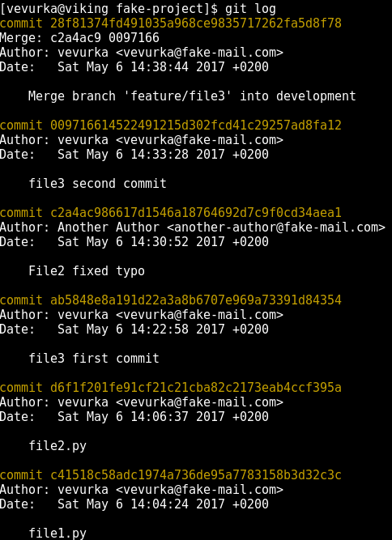
Task: Click the git log command text
Action: click(x=250, y=9)
